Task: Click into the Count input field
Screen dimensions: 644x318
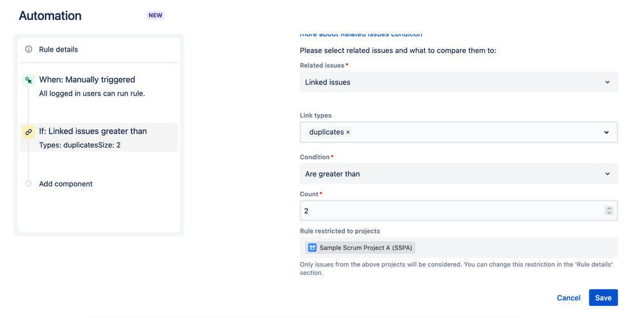Action: click(x=451, y=211)
